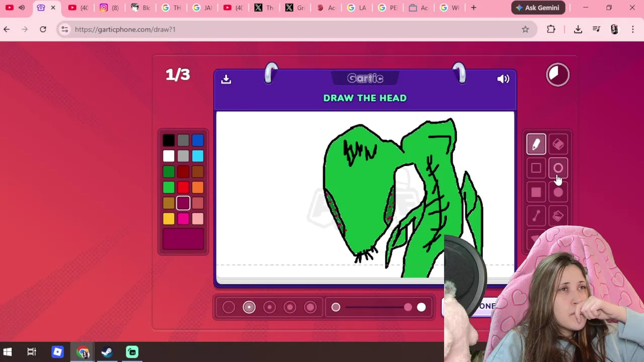Screen dimensions: 644x362
Task: Pick the fourth brush size
Action: 290,307
